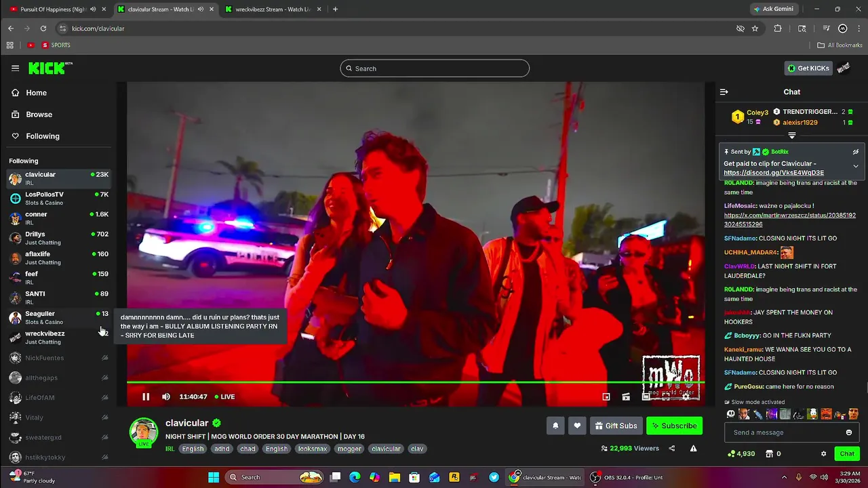The width and height of the screenshot is (868, 488).
Task: Report the stream with warning triangle
Action: [693, 448]
